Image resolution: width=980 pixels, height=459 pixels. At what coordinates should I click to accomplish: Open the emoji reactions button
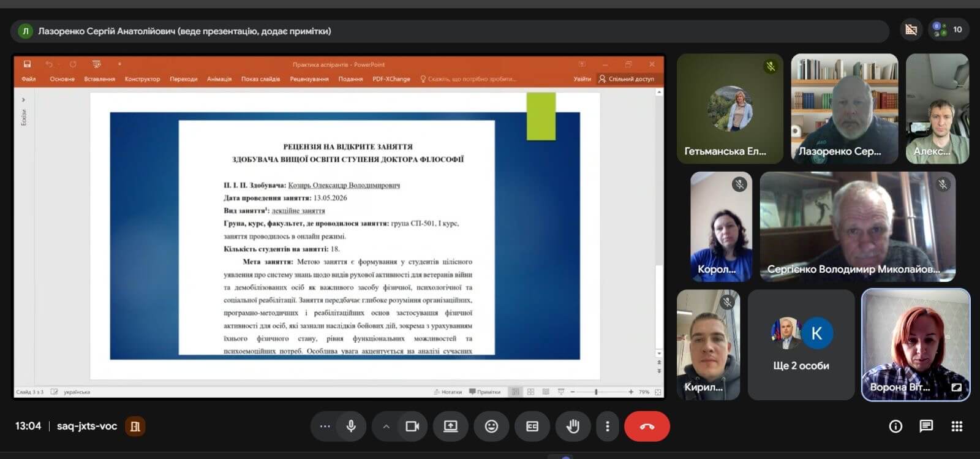[491, 426]
